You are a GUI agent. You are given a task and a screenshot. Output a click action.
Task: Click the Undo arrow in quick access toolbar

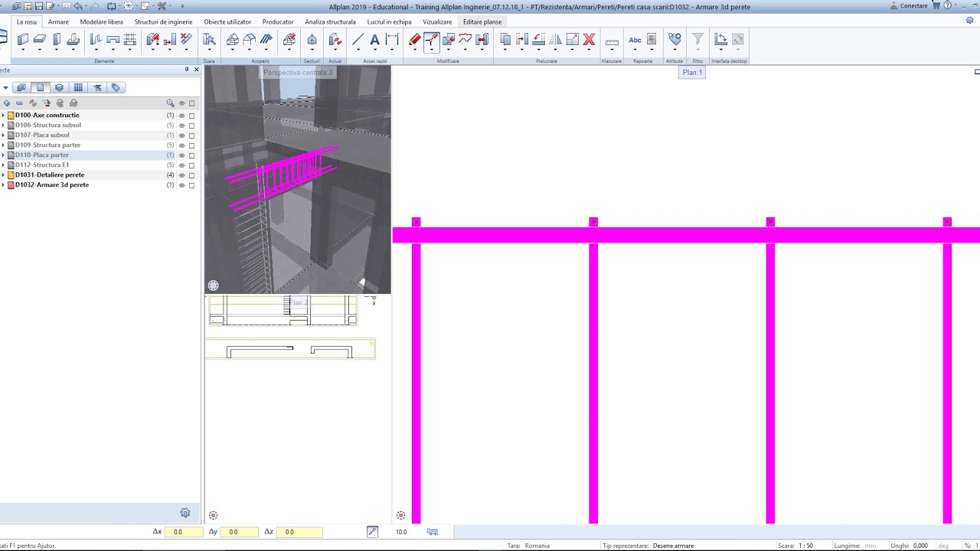point(77,6)
